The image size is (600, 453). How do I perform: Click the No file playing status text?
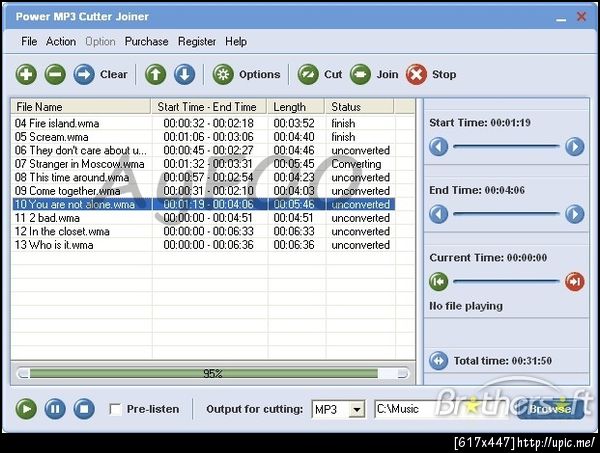tap(466, 306)
